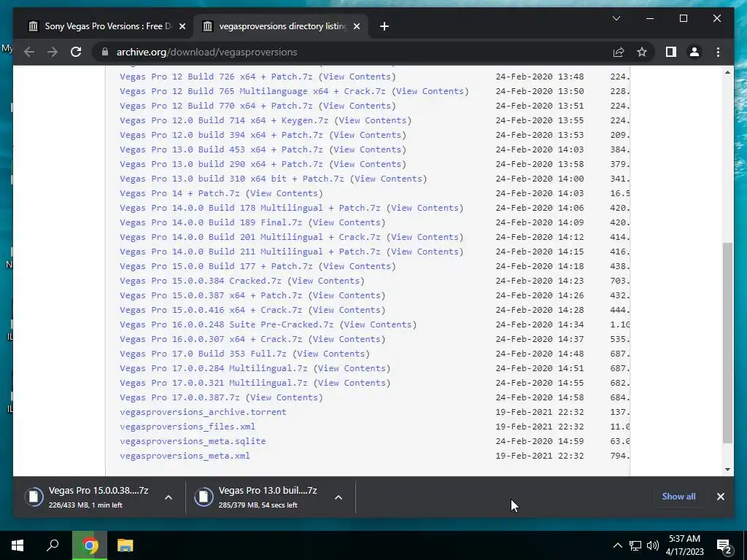Switch to Sony Vegas Pro Versions tab
Viewport: 747px width, 560px height.
pos(106,26)
